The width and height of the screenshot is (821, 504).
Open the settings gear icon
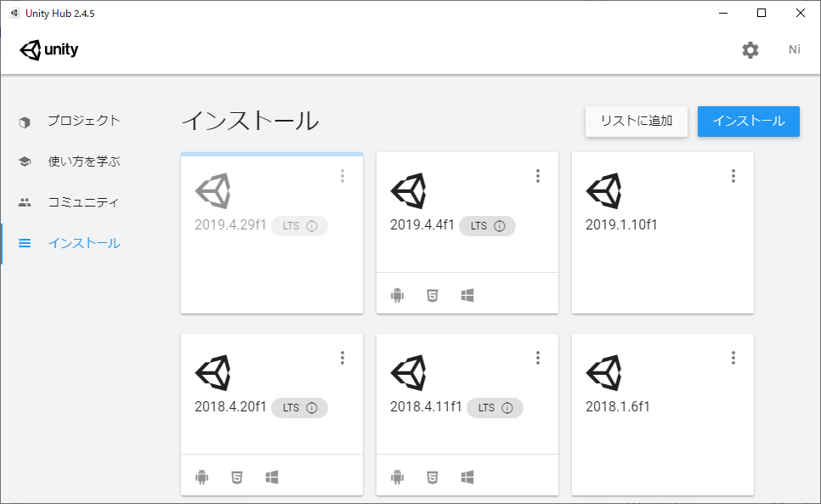(750, 49)
